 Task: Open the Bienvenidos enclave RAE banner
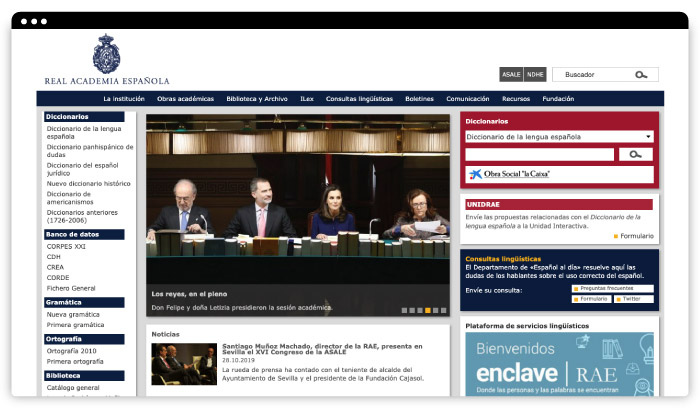tap(559, 364)
